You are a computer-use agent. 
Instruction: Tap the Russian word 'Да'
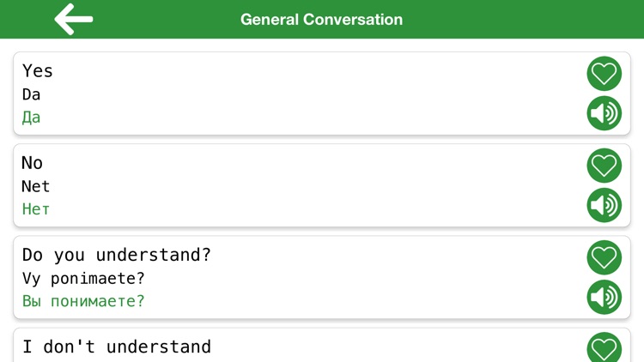(31, 118)
